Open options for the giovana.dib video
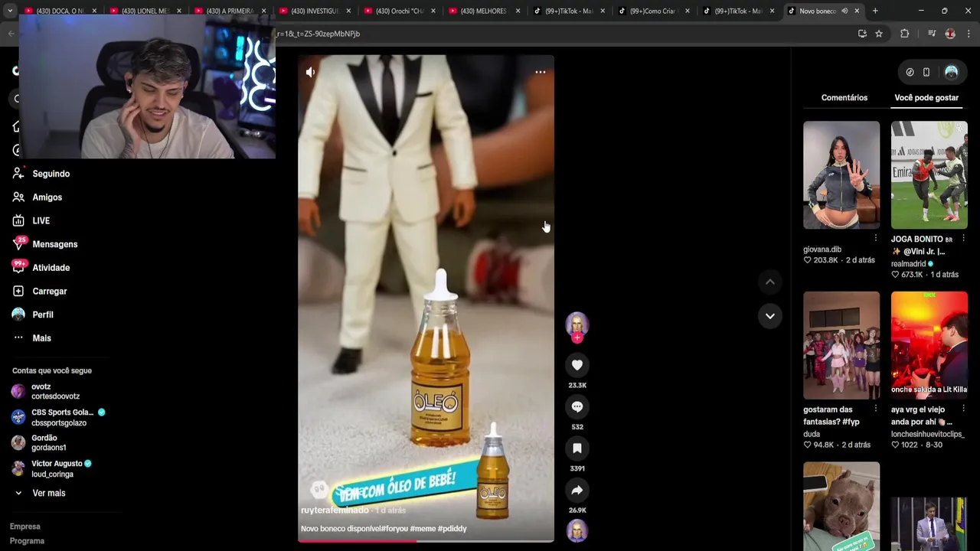 876,239
